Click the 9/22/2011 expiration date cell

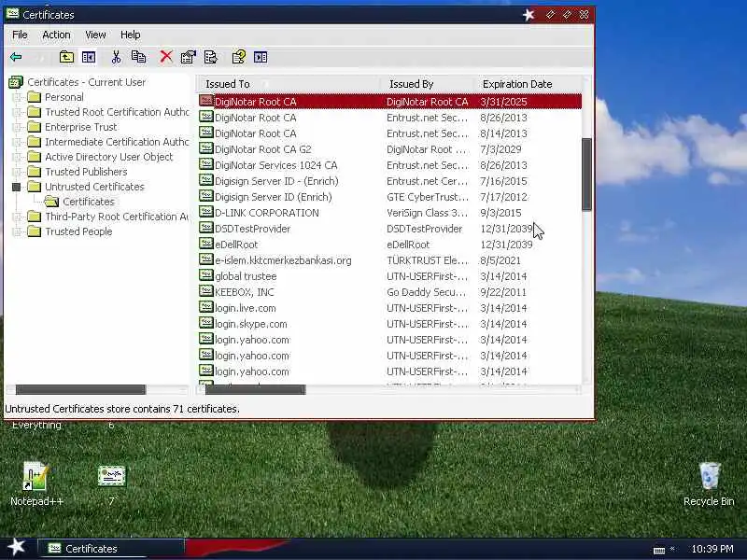tap(503, 292)
